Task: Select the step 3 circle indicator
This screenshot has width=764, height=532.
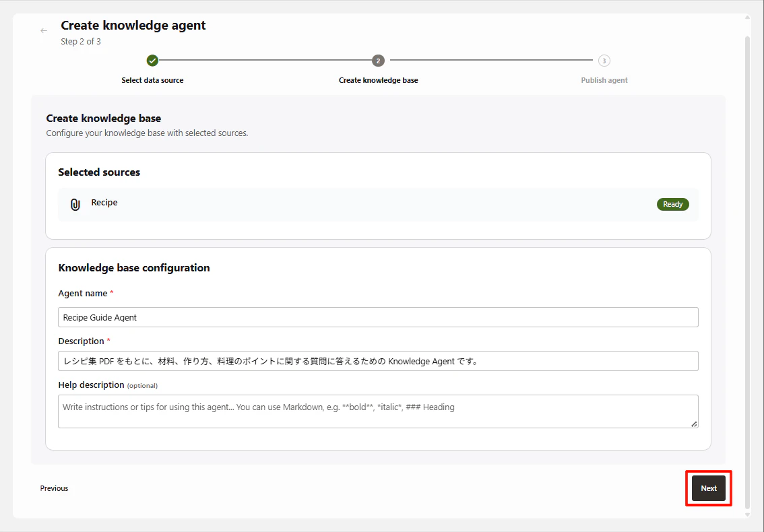Action: point(604,61)
